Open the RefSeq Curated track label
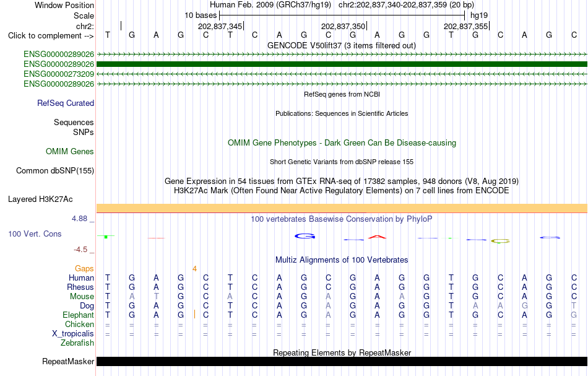588x376 pixels. [x=65, y=103]
